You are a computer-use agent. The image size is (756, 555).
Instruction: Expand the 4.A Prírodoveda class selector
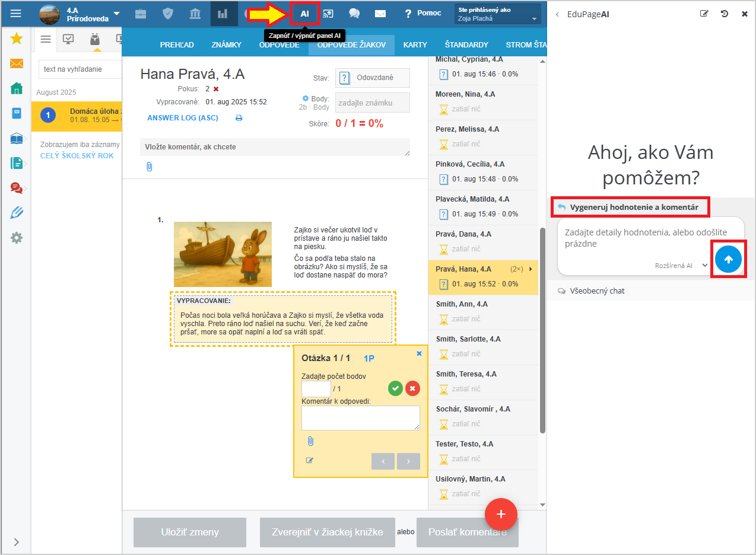coord(80,14)
